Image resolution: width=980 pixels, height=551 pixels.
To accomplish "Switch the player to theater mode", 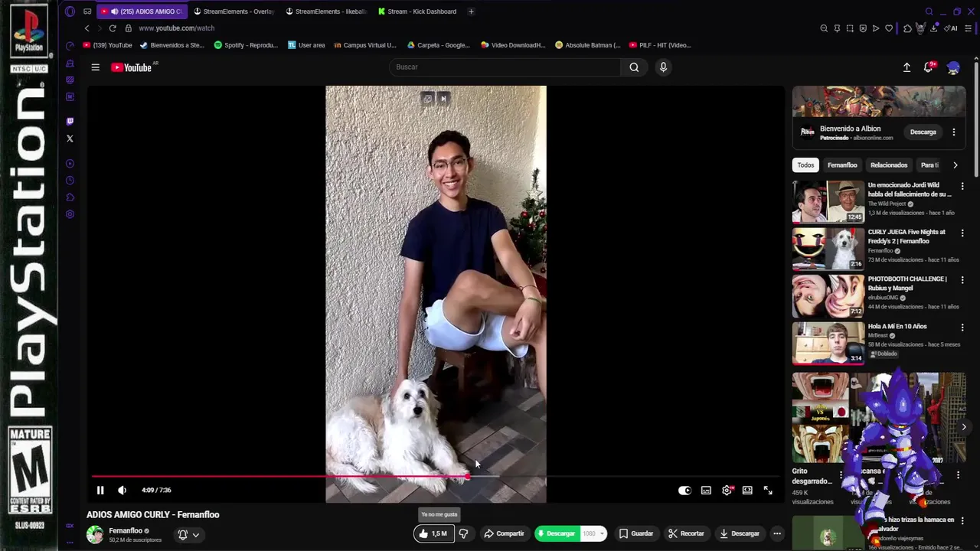I will coord(747,491).
